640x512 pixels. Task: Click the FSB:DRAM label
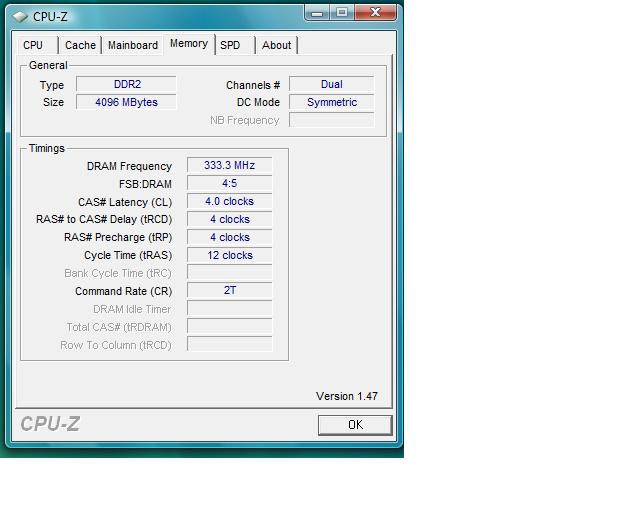tap(145, 185)
